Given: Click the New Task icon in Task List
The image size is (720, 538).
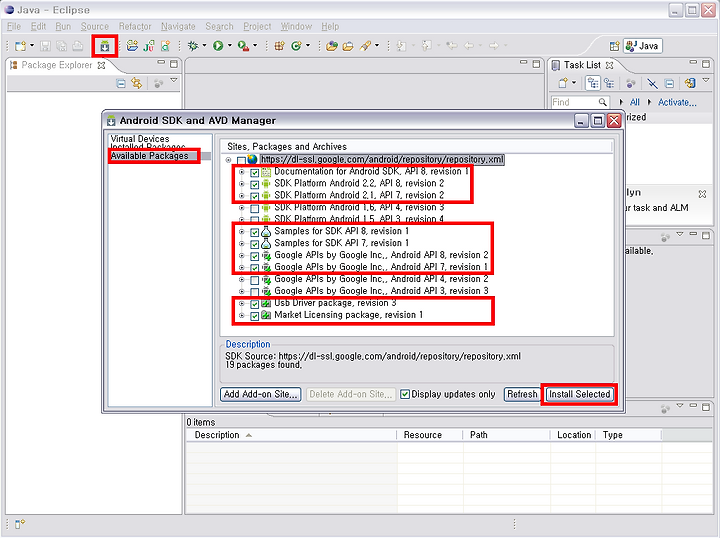Looking at the screenshot, I should click(563, 83).
